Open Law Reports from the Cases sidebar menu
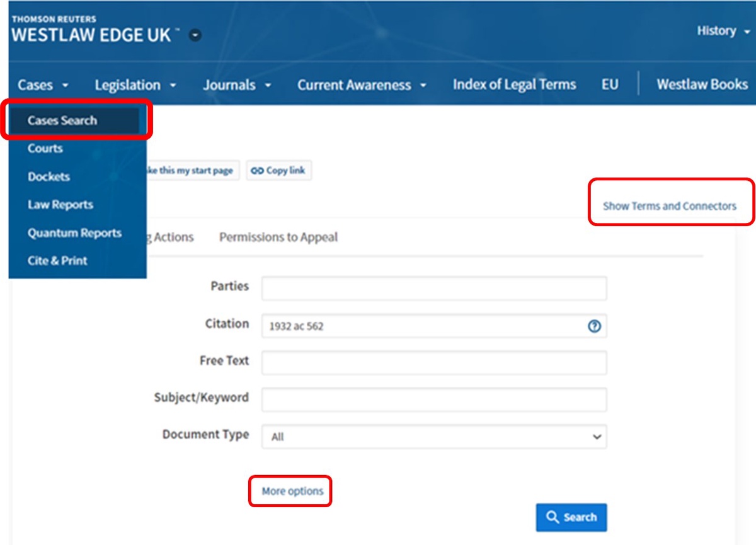The image size is (756, 545). point(60,204)
